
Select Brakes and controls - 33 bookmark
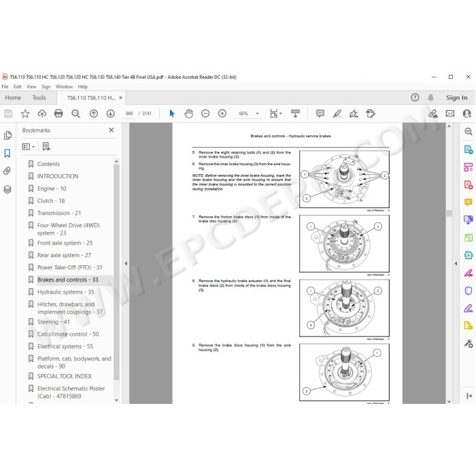coord(68,279)
